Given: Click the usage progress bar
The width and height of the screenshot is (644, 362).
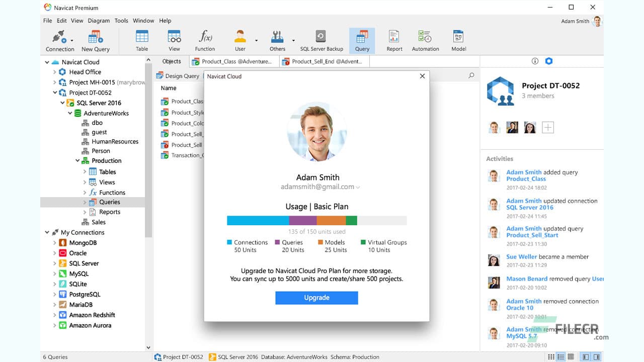Looking at the screenshot, I should click(316, 220).
